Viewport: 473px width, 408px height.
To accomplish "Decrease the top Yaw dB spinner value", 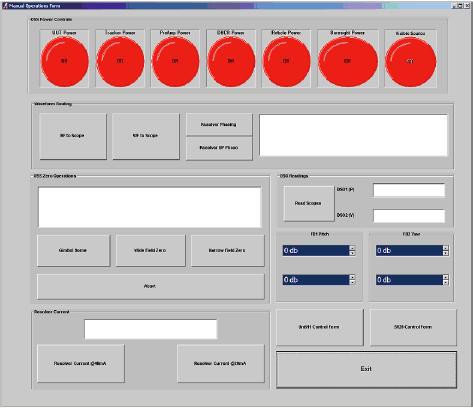I will (446, 253).
